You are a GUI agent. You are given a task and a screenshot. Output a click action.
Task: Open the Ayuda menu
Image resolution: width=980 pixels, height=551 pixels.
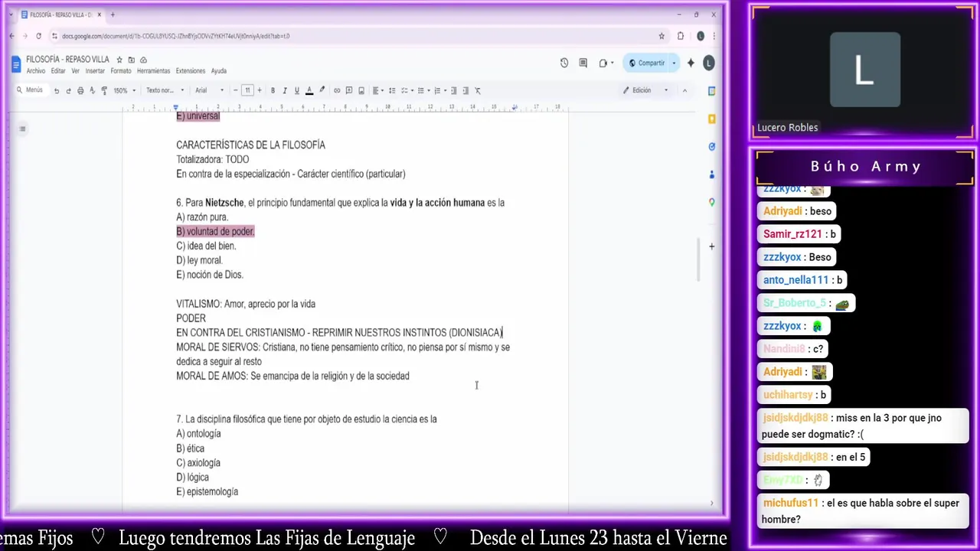click(219, 71)
